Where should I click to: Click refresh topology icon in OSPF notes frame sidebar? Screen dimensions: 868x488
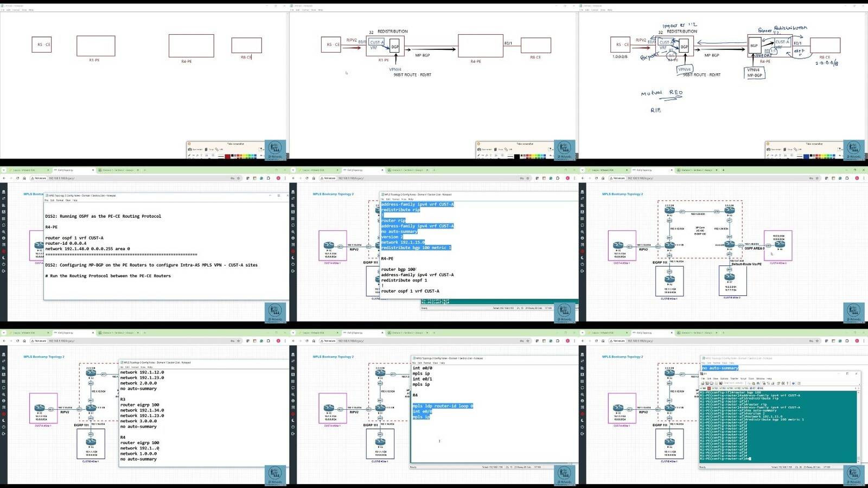pyautogui.click(x=3, y=225)
